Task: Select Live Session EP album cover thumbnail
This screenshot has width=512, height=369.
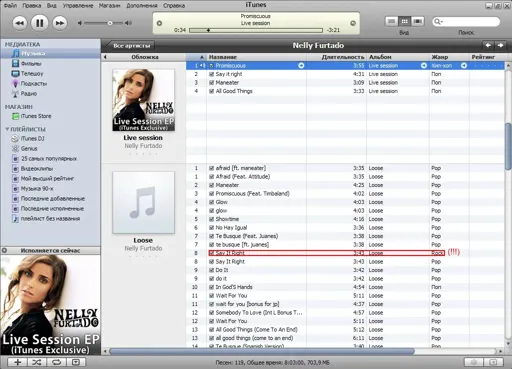Action: click(143, 100)
